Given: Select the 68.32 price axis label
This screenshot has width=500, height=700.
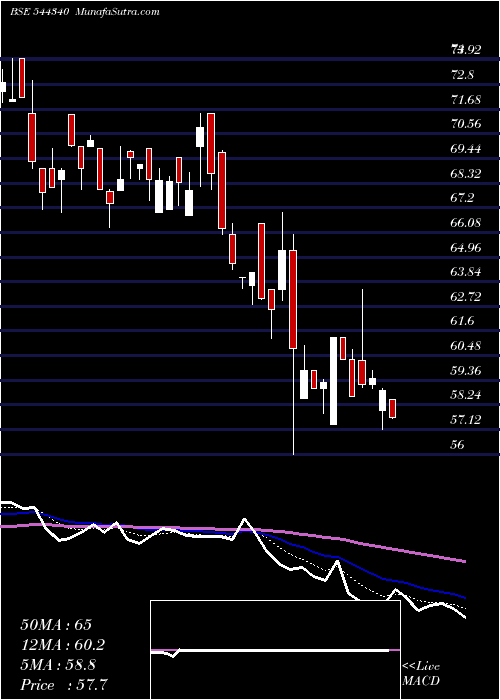Looking at the screenshot, I should point(467,173).
